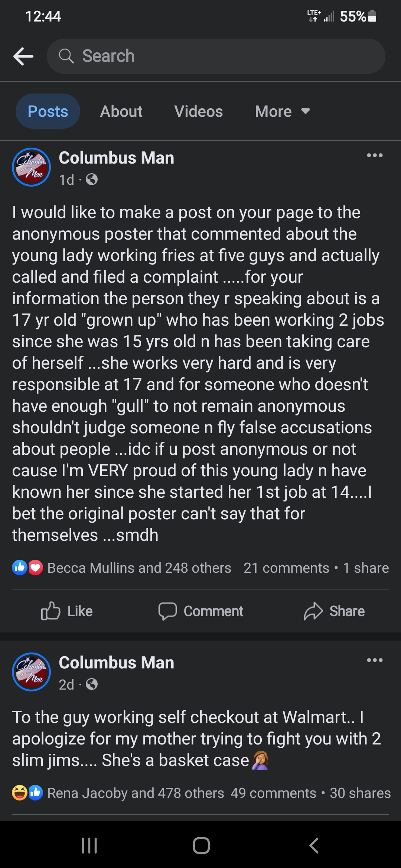Comment on the first post
This screenshot has width=401, height=868.
[200, 611]
